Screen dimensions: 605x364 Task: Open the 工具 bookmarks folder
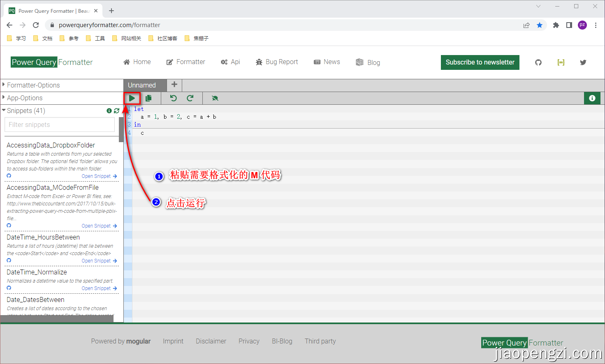point(95,38)
